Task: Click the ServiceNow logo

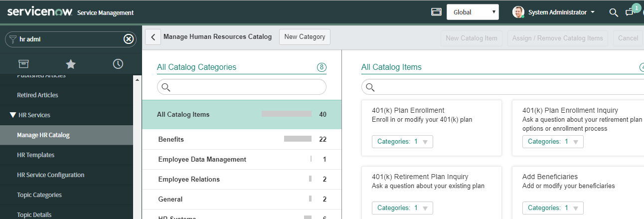Action: (40, 11)
